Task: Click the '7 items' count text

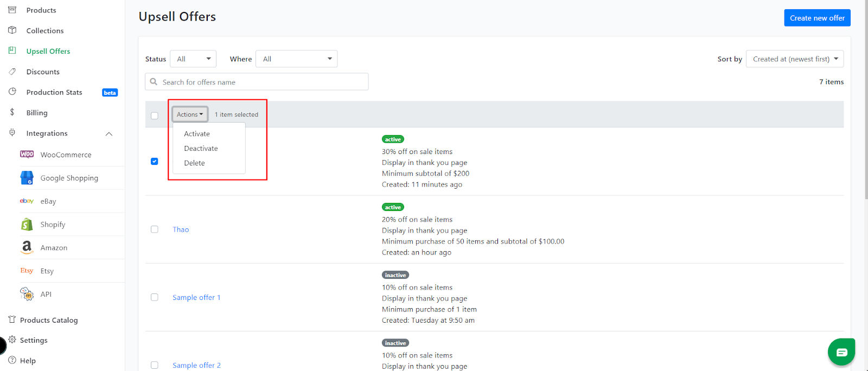Action: 831,82
